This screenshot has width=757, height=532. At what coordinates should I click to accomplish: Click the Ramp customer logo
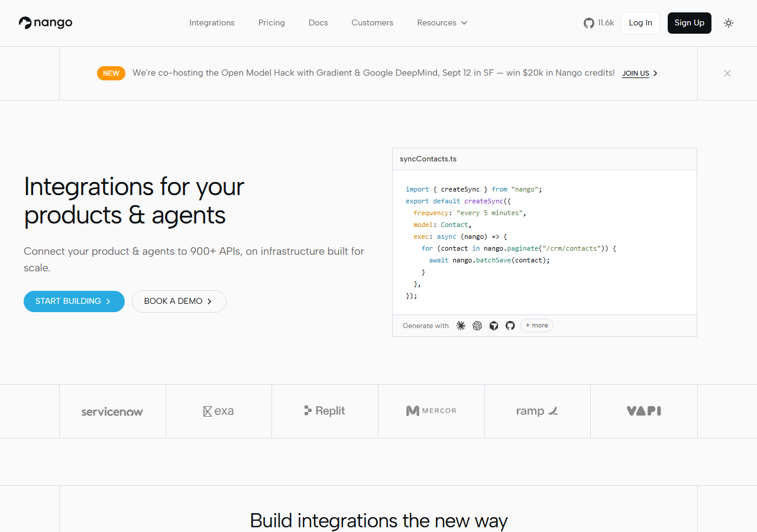click(537, 411)
